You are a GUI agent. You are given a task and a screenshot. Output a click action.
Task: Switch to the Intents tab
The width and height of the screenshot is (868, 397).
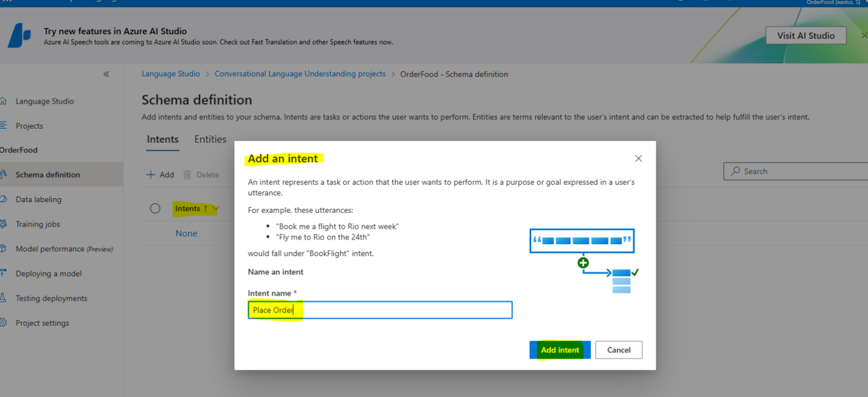[163, 139]
